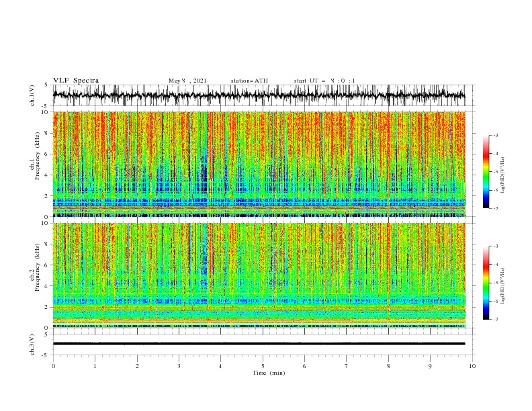Click time axis tick label "5"

point(263,366)
